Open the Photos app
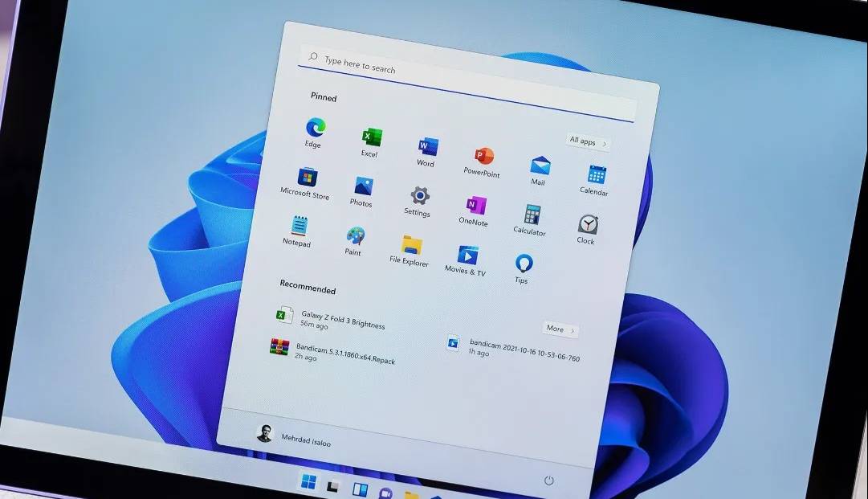The height and width of the screenshot is (499, 868). (x=363, y=187)
